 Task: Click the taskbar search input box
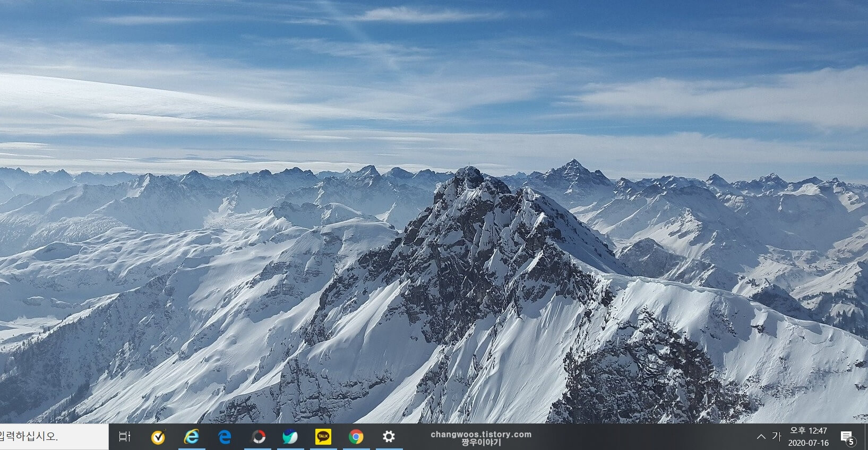click(54, 437)
